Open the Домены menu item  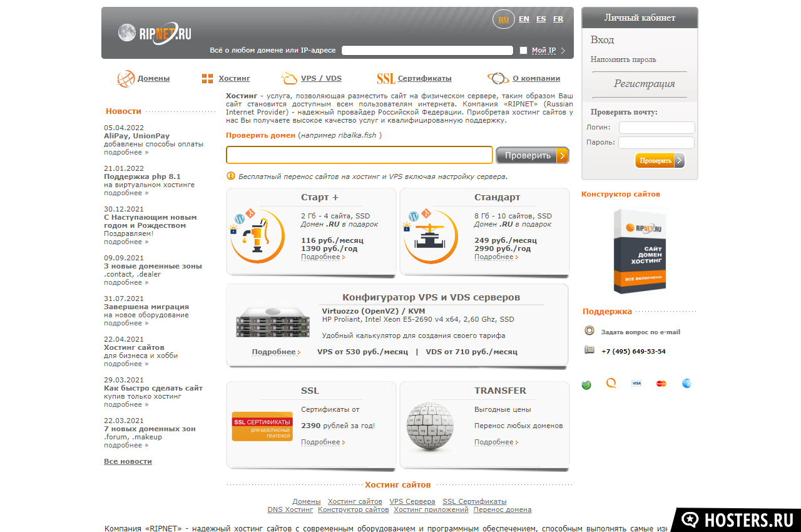[153, 78]
